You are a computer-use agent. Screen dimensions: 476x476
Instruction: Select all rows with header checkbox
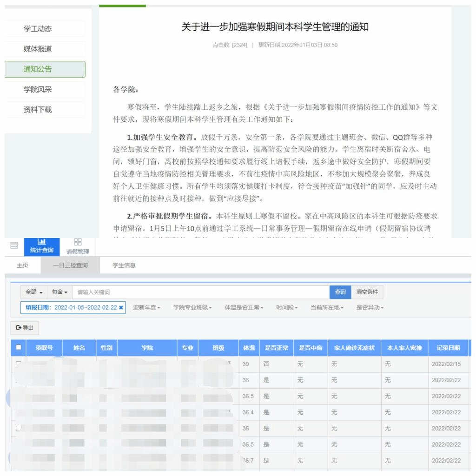coord(19,347)
